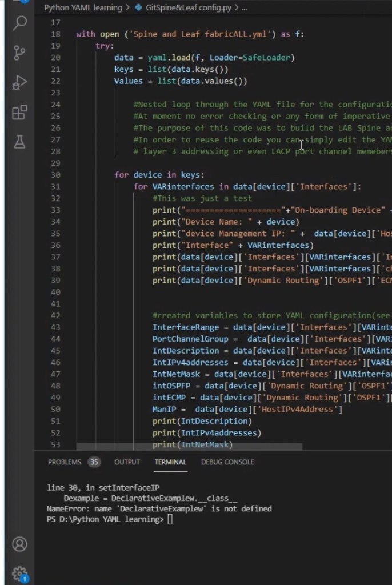
Task: Click the Python file icon in breadcrumbs
Action: (x=140, y=8)
